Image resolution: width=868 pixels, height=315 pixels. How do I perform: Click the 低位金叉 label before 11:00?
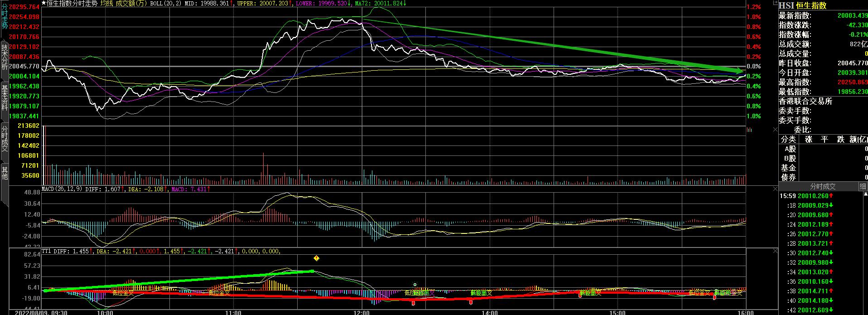[219, 293]
